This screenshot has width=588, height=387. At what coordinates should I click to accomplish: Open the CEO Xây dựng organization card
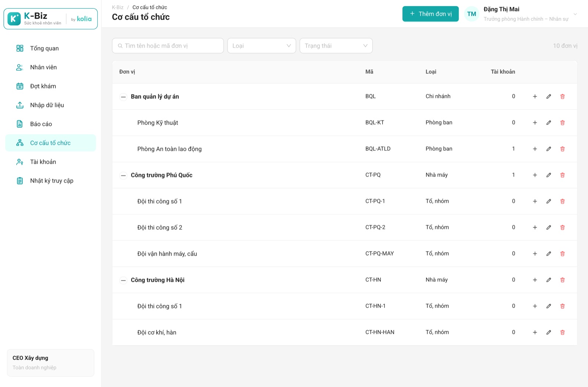pos(51,363)
